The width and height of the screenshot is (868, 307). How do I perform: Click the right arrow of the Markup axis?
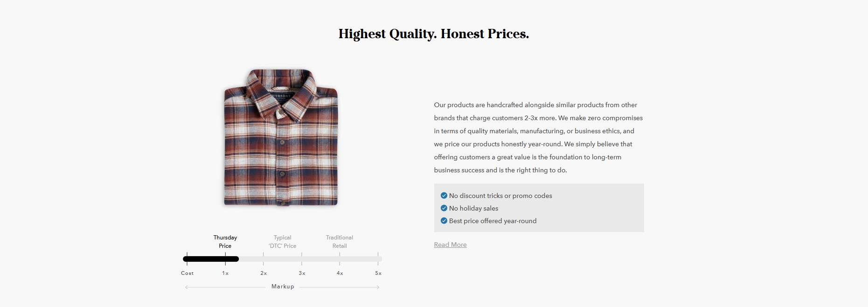coord(377,287)
